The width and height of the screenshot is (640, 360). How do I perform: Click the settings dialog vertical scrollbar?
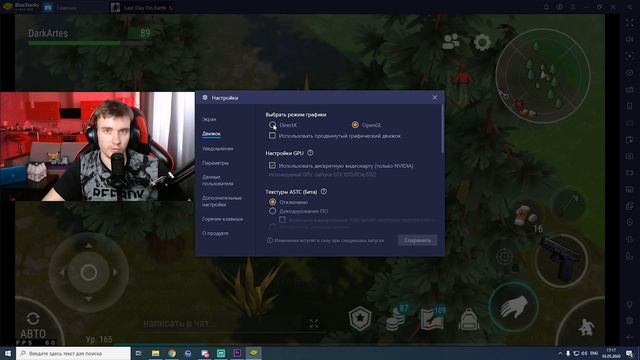pos(442,129)
